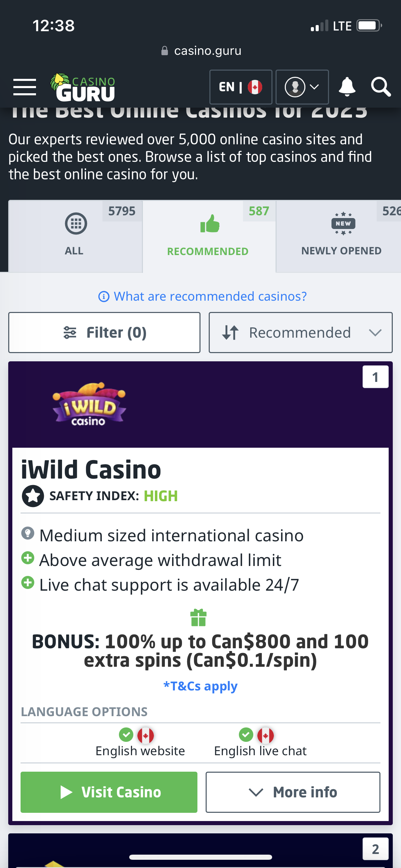
Task: Tap the Casino Guru logo
Action: [83, 88]
